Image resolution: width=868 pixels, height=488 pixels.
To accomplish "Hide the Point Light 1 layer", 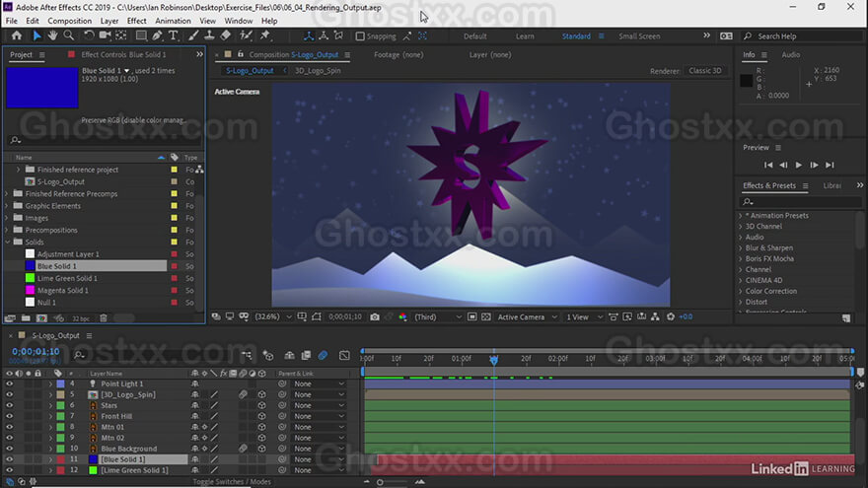I will tap(9, 383).
